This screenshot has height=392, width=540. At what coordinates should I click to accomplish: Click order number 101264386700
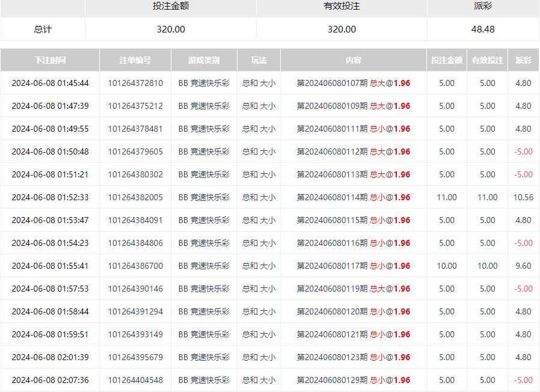(135, 266)
